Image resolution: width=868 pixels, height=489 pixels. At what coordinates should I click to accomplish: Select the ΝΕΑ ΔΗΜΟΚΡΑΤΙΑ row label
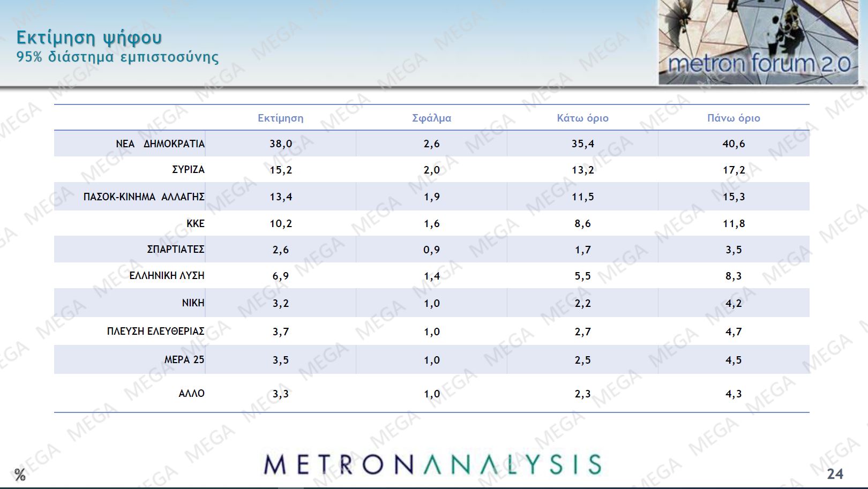[x=160, y=144]
